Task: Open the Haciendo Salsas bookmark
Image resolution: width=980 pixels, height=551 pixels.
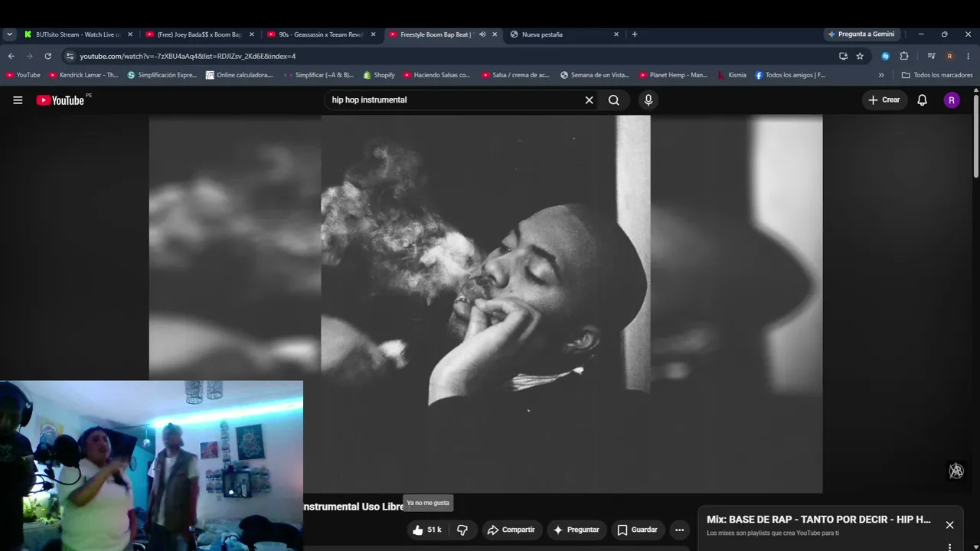Action: tap(436, 75)
